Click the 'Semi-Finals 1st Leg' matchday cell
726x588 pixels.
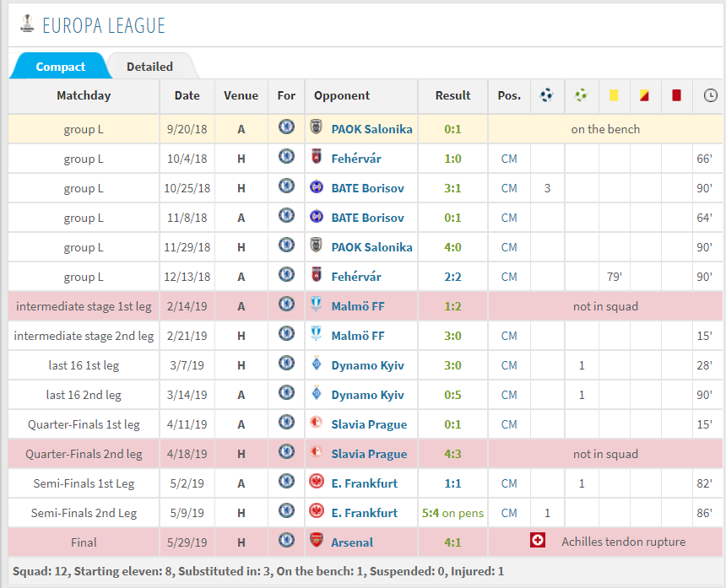(x=84, y=484)
